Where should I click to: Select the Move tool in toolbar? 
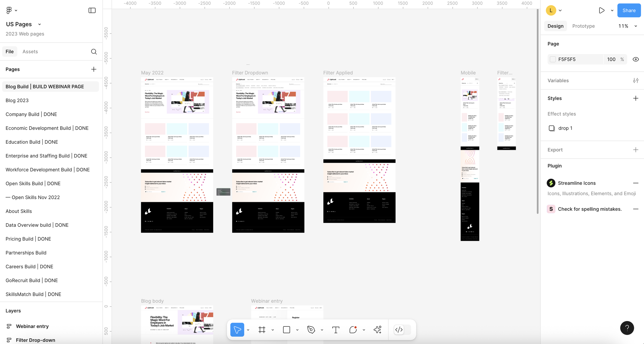click(237, 330)
